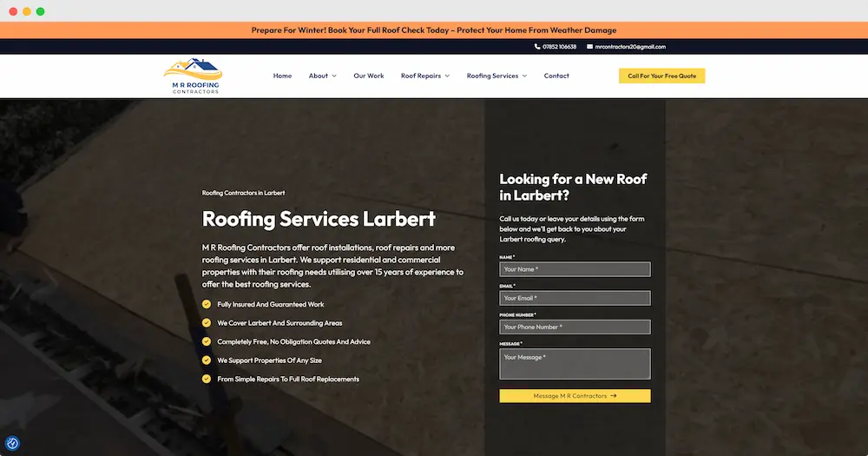Click the phone icon in top bar
This screenshot has height=456, width=868.
click(537, 47)
